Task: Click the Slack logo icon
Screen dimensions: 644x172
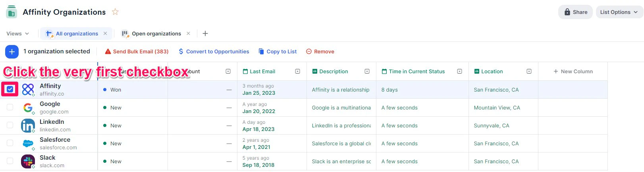Action: click(x=28, y=161)
